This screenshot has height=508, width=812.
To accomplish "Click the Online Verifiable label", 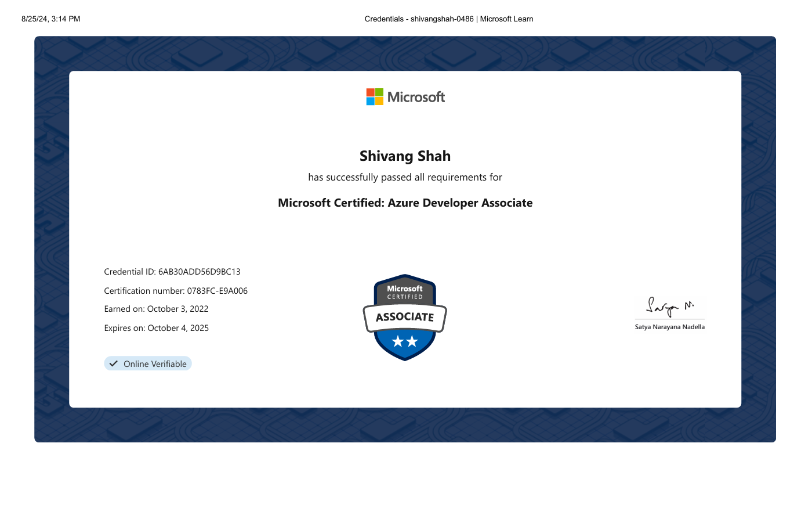I will click(x=155, y=364).
